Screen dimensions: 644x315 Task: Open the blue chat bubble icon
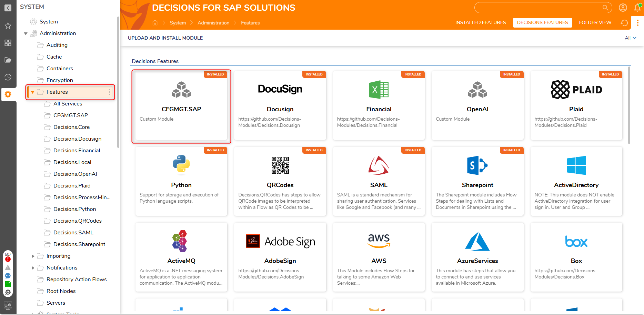8,276
